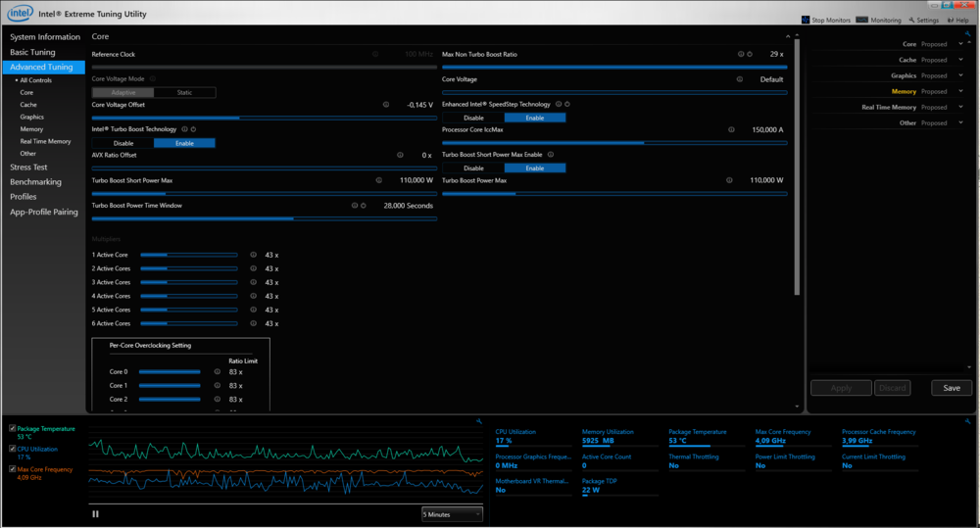This screenshot has width=980, height=528.
Task: Click reboot-required icon next to Intel Turbo Boost Technology
Action: 194,128
